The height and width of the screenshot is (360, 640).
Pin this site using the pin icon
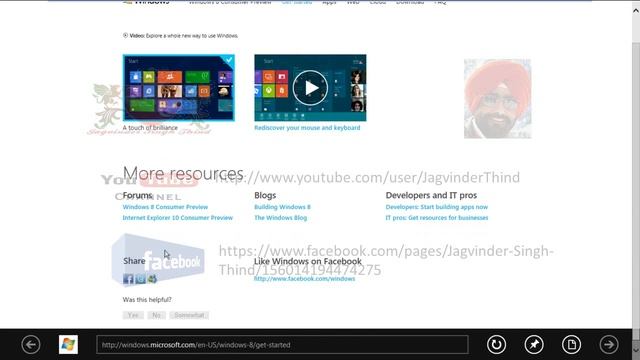534,344
